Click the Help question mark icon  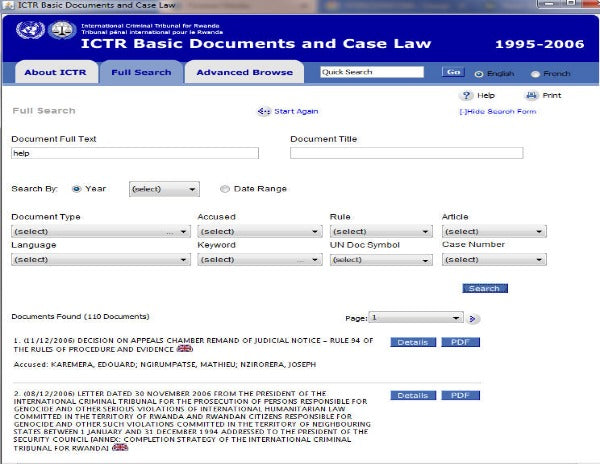(466, 95)
